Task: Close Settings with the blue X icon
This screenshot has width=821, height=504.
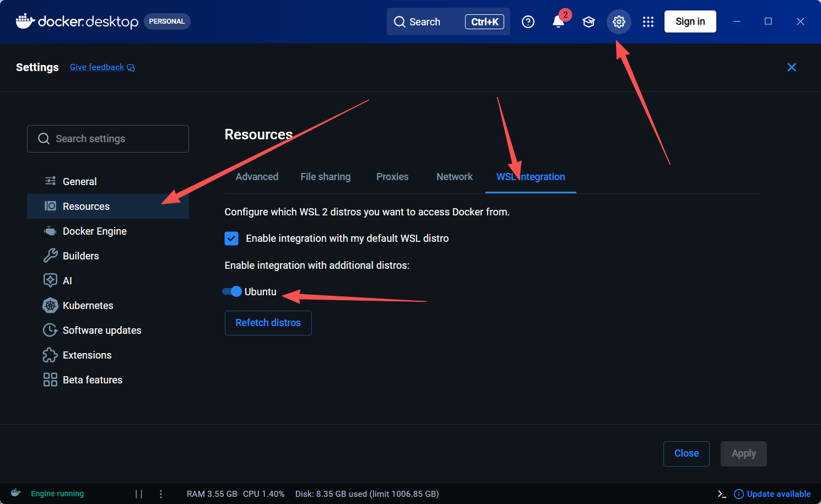Action: coord(792,67)
